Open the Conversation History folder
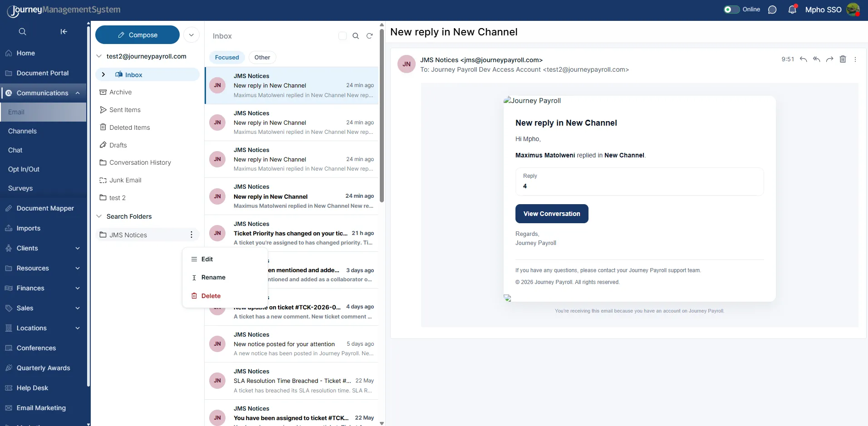868x426 pixels. (x=147, y=162)
